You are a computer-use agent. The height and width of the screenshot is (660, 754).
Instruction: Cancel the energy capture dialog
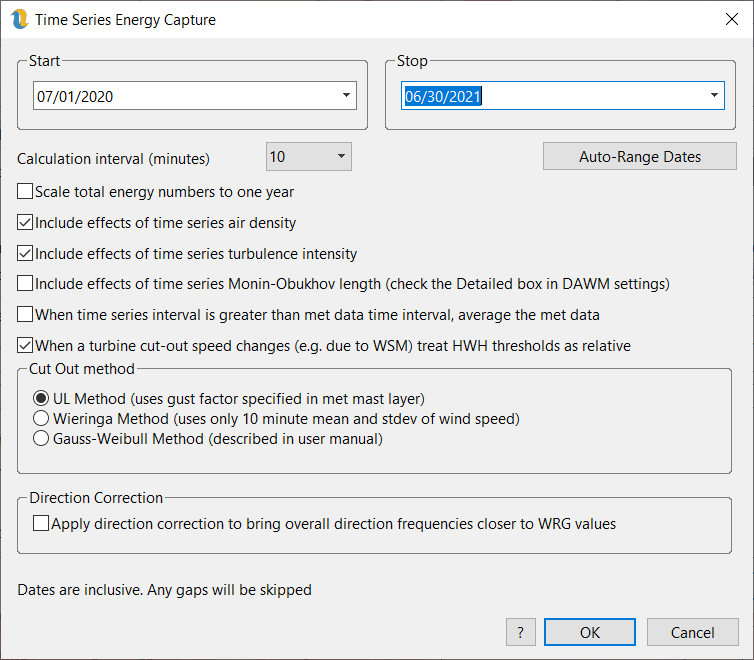[x=692, y=632]
